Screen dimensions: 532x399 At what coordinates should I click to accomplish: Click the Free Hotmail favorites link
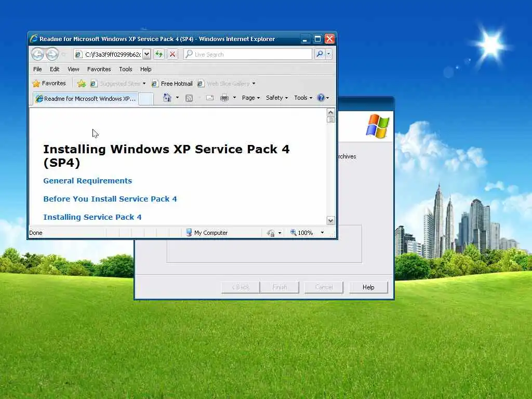(x=172, y=84)
